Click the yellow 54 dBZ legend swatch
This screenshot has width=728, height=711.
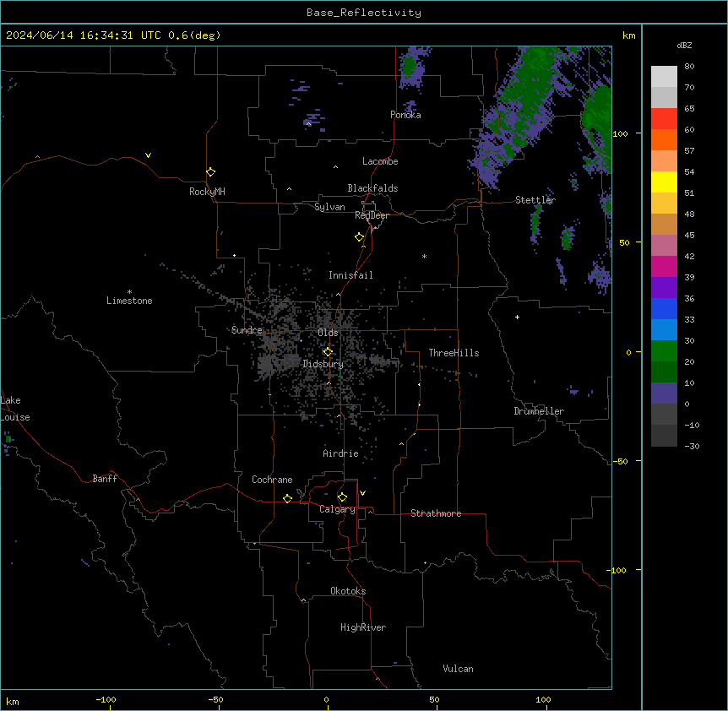pyautogui.click(x=664, y=182)
